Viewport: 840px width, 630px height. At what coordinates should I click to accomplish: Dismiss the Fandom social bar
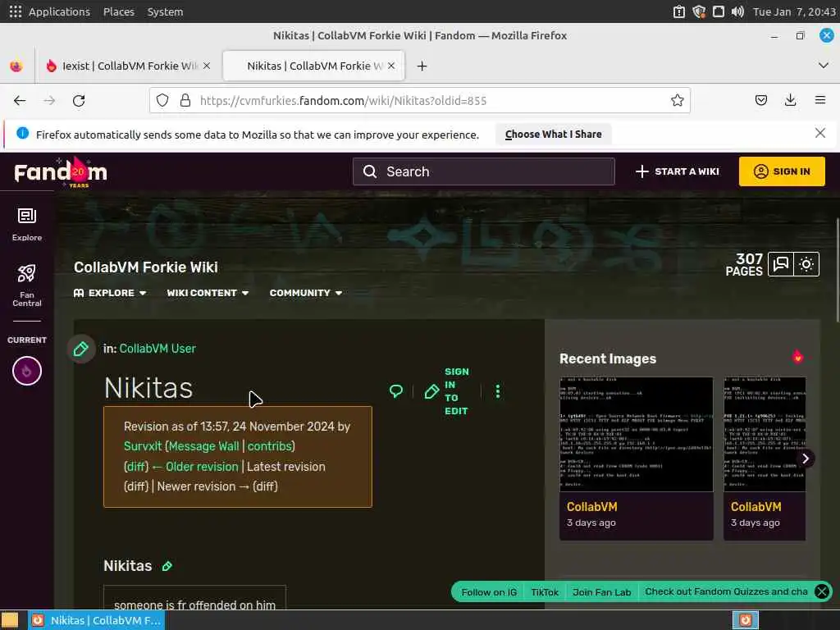(x=822, y=591)
